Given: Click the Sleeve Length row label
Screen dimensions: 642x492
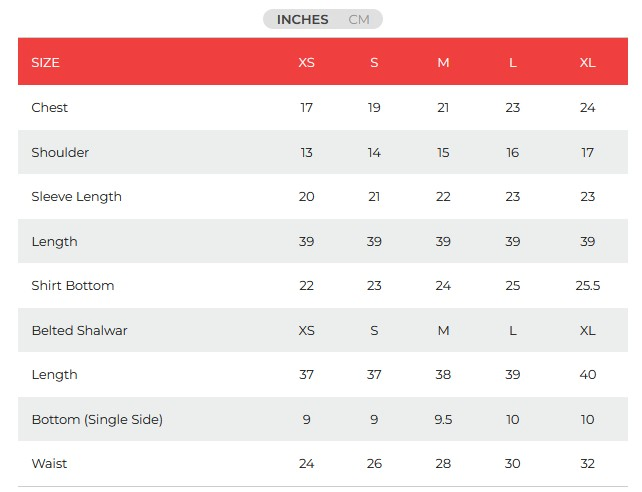Looking at the screenshot, I should 76,197.
